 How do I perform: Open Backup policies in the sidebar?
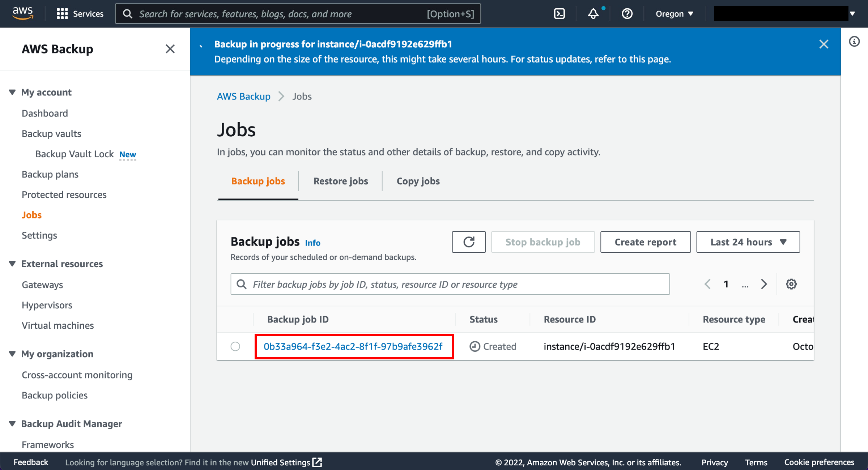[x=55, y=395]
